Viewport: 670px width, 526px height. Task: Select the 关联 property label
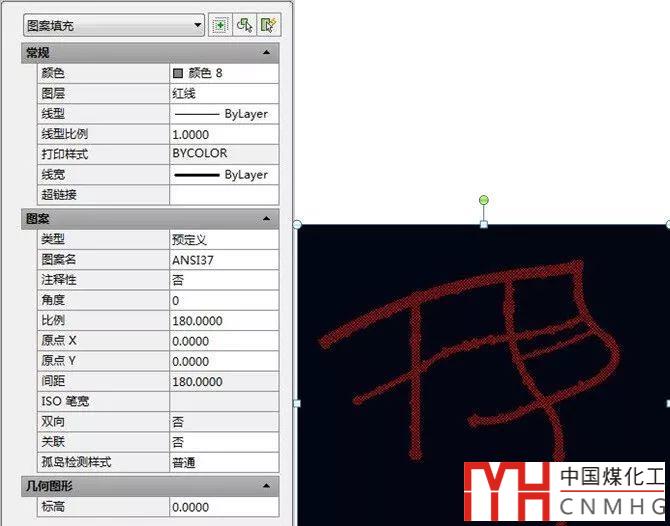point(53,442)
